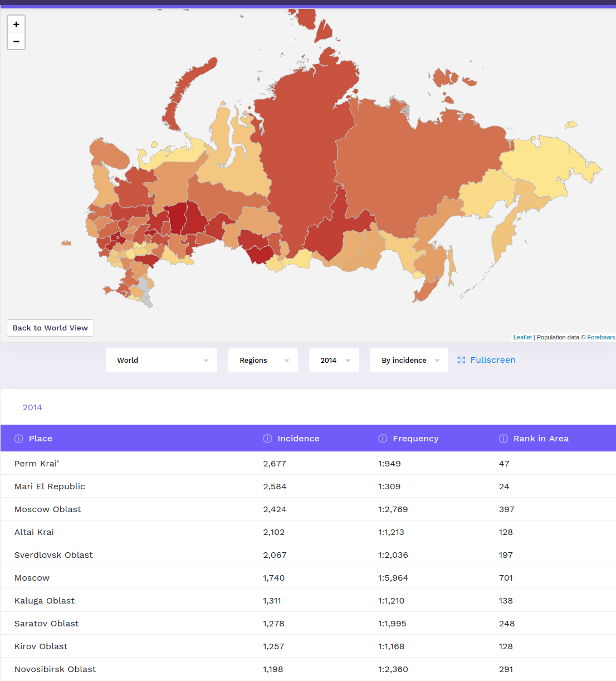Click info icon beside Rank in Area

[x=503, y=439]
